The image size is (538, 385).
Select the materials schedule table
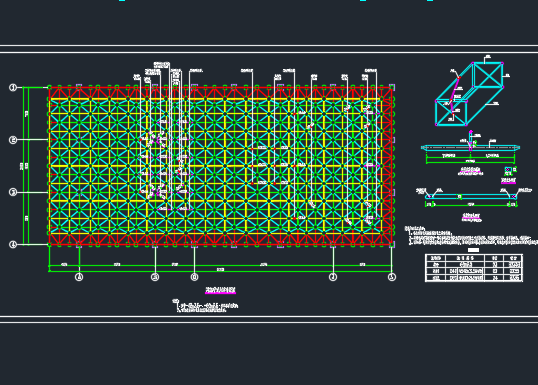point(473,268)
